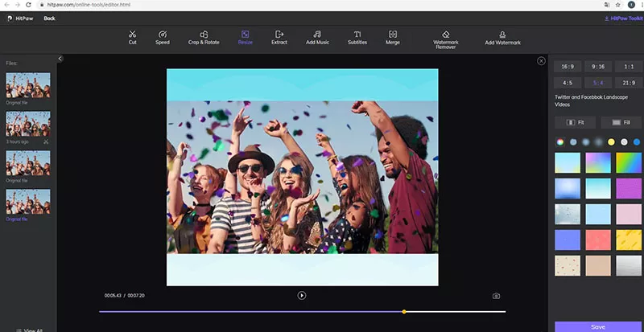Click the browser translate icon
Viewport: 644px width, 332px height.
(607, 5)
